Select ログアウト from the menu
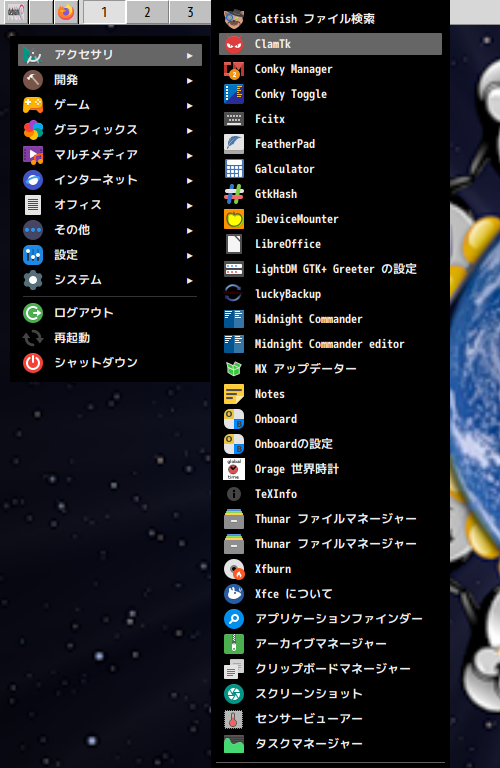Image resolution: width=500 pixels, height=768 pixels. pos(110,312)
